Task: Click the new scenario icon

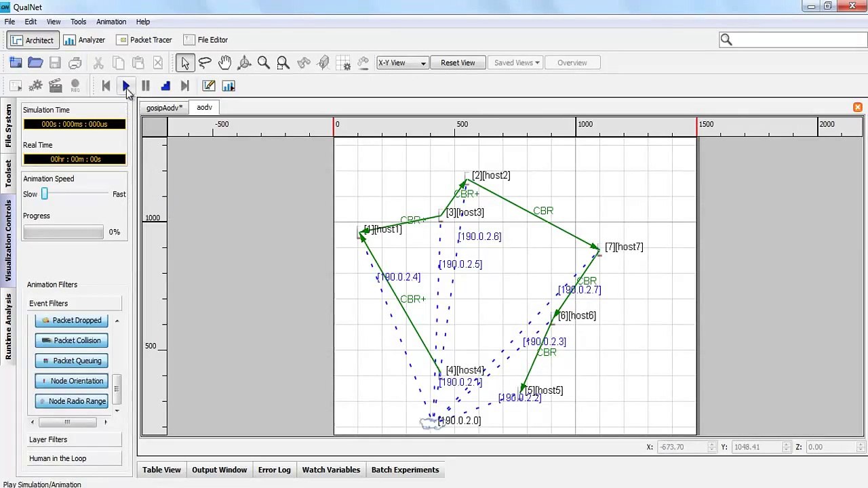Action: (16, 63)
